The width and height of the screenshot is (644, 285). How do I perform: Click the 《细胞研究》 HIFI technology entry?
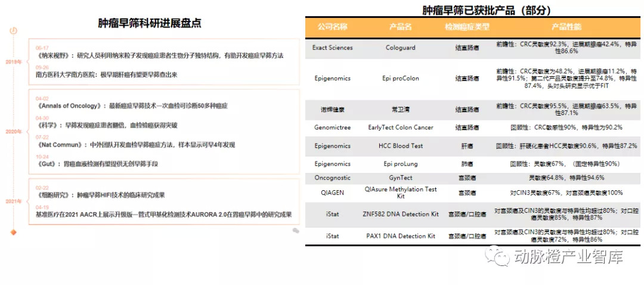[100, 195]
